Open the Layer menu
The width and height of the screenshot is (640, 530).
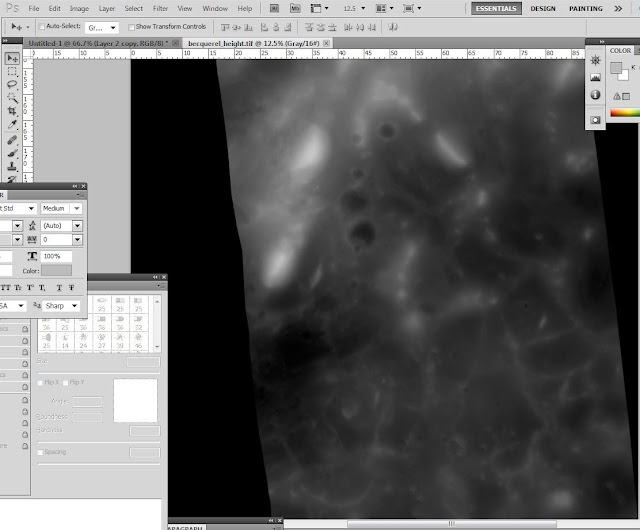coord(107,8)
